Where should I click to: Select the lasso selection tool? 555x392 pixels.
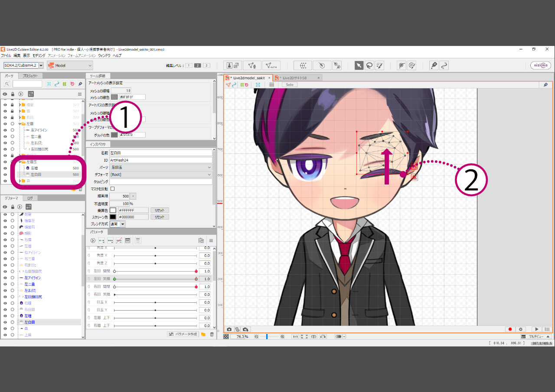point(369,65)
